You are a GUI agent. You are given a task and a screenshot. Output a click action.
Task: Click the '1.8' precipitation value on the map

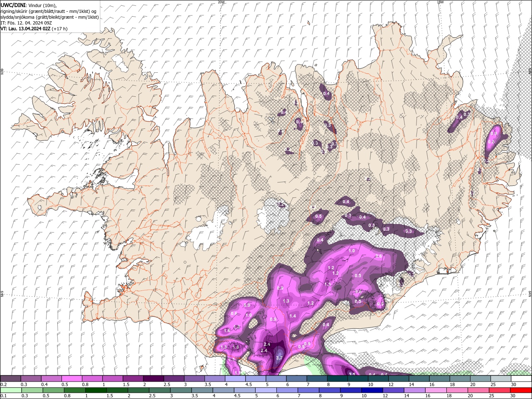[236, 347]
